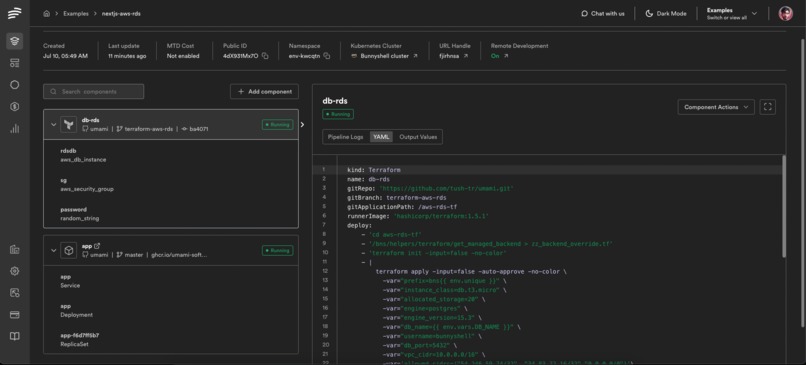
Task: Open the app external link icon
Action: (x=97, y=246)
